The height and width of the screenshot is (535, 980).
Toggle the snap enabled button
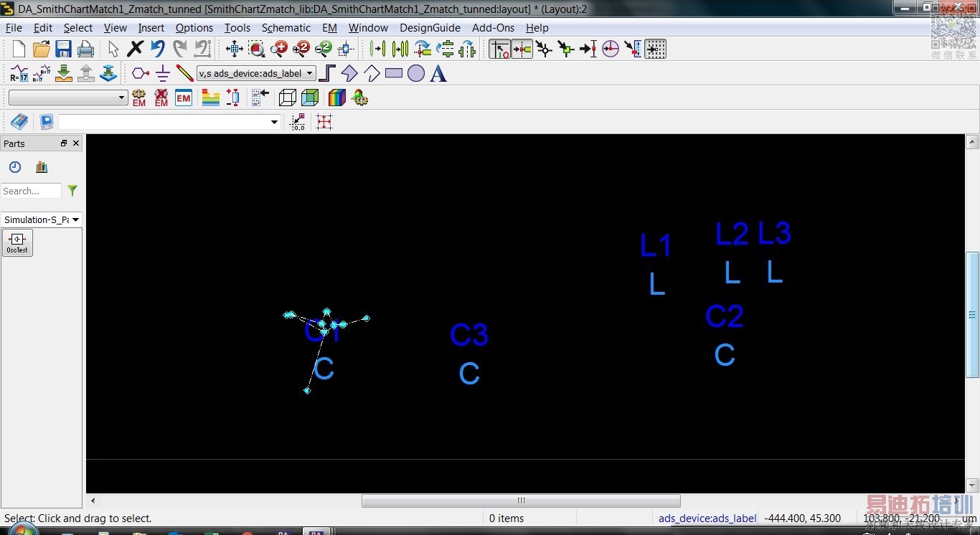coord(499,49)
